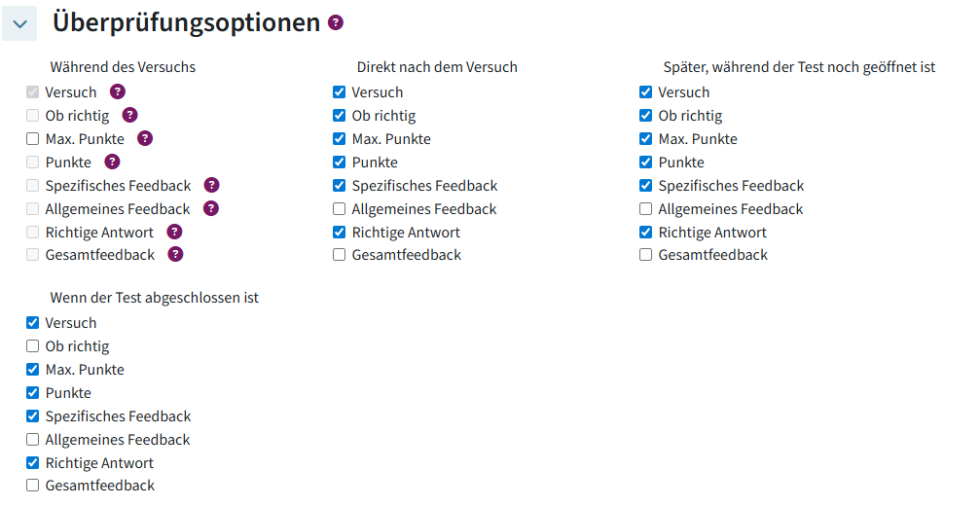The image size is (980, 506).
Task: Click help icon next to Ob richtig
Action: [130, 115]
